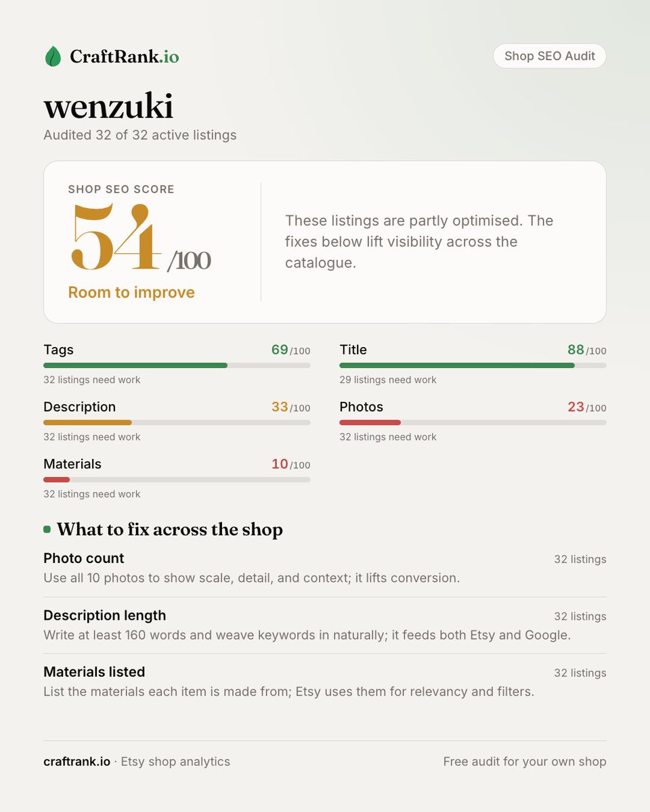The height and width of the screenshot is (812, 650).
Task: Expand the Materials listed fix item
Action: pos(325,682)
